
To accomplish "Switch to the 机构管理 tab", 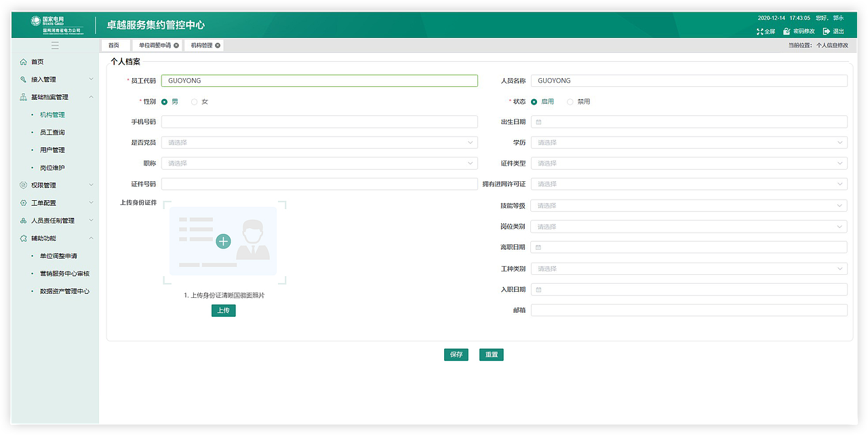I will (203, 45).
